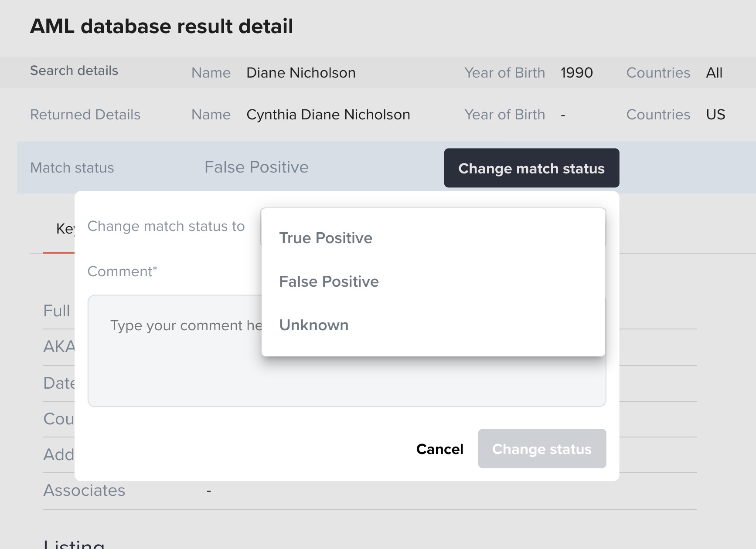This screenshot has height=549, width=756.
Task: Click the Search details label
Action: pos(74,71)
